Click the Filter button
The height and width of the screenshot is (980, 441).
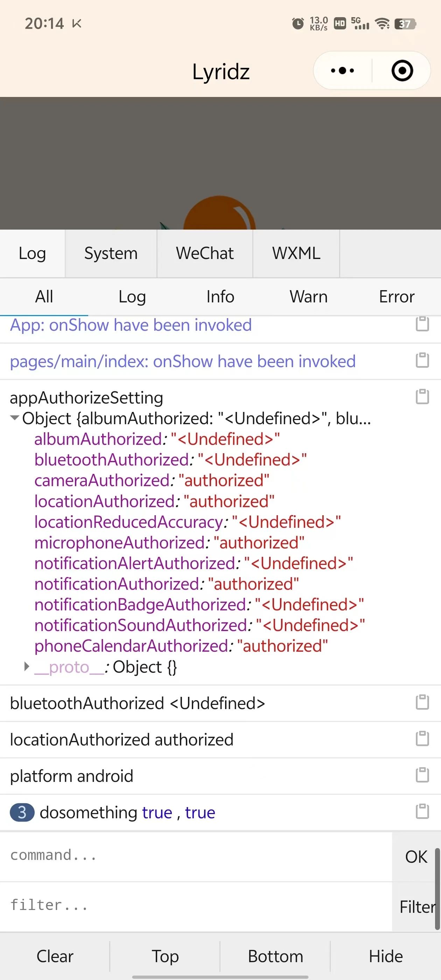pyautogui.click(x=416, y=907)
